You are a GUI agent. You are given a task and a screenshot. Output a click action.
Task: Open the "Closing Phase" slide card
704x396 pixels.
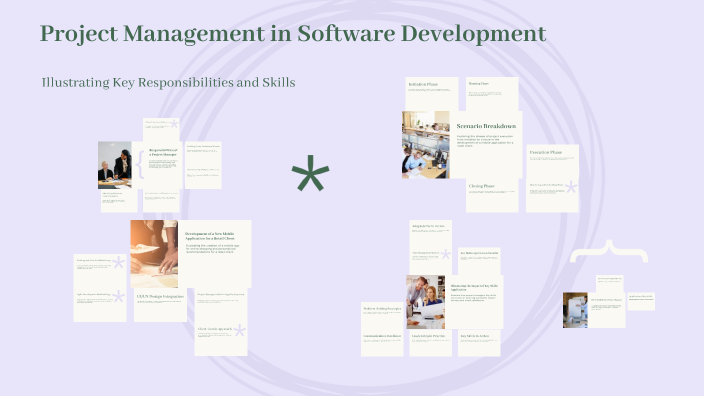(x=492, y=195)
